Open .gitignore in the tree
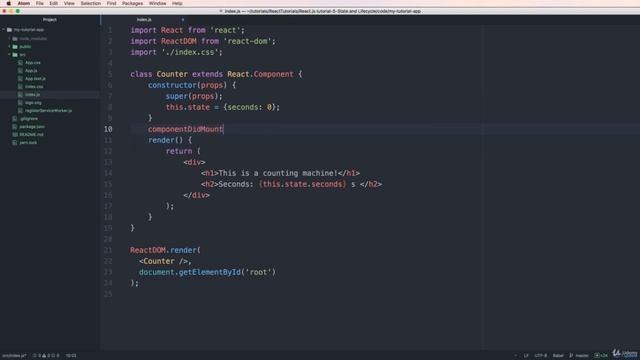Image resolution: width=640 pixels, height=360 pixels. tap(29, 118)
